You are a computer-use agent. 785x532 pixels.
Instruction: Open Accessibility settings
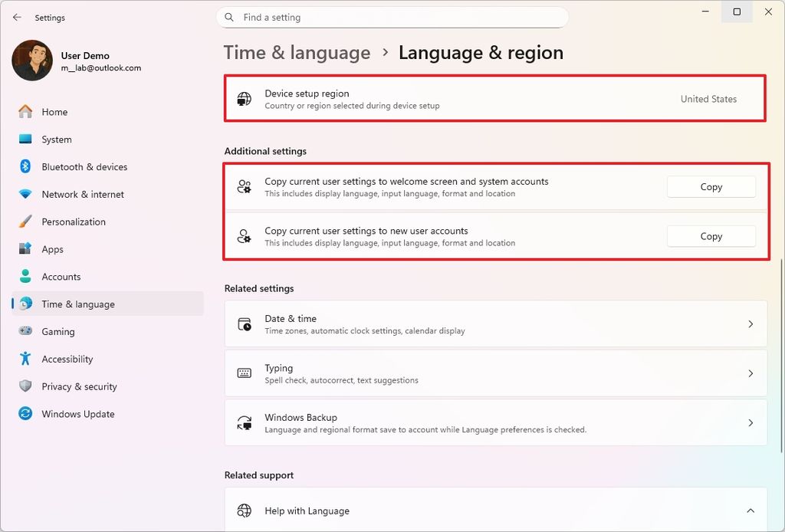pyautogui.click(x=67, y=359)
